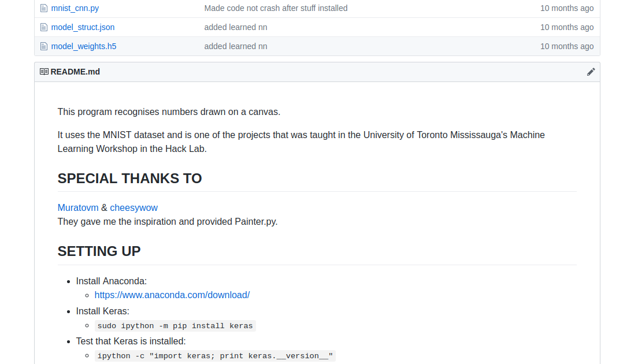The height and width of the screenshot is (364, 638).
Task: Select the 'sudo ipython -m pip install keras' code snippet
Action: pyautogui.click(x=175, y=326)
